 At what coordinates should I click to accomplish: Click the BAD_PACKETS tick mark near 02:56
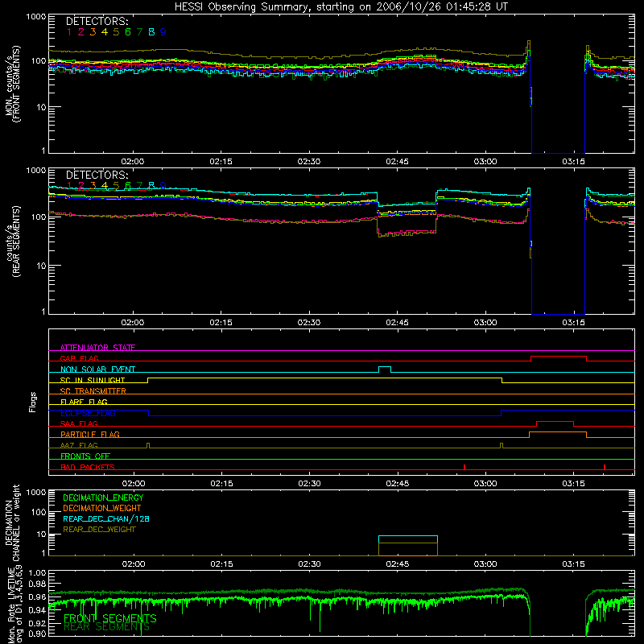464,467
